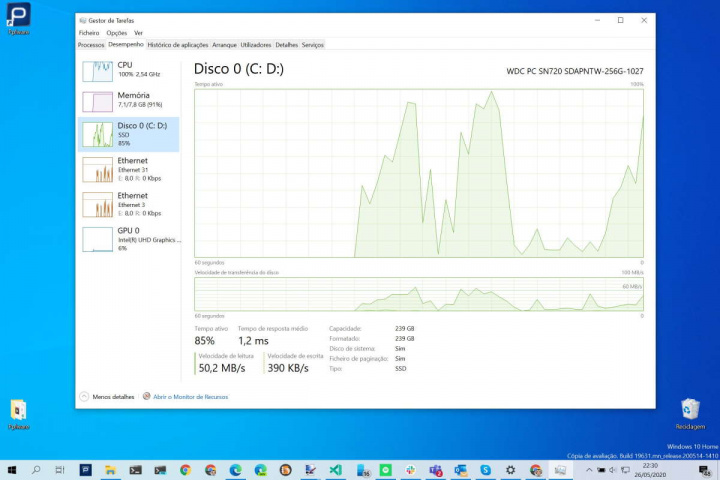Select the GPU 0 graph item
720x480 pixels.
[x=128, y=238]
